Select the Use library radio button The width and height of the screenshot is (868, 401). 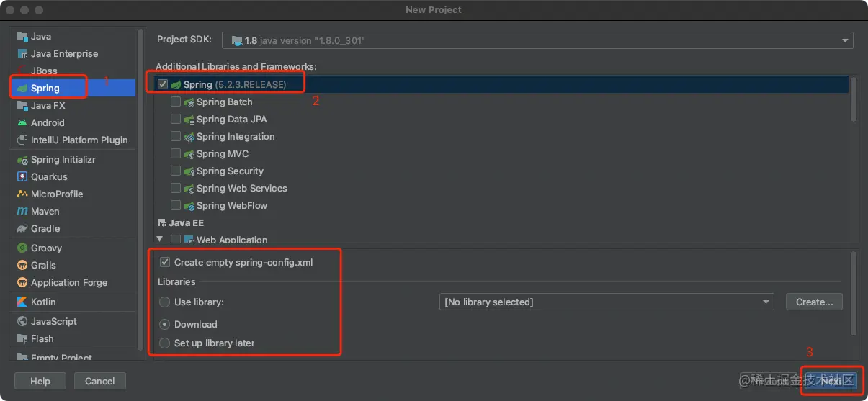[x=165, y=302]
